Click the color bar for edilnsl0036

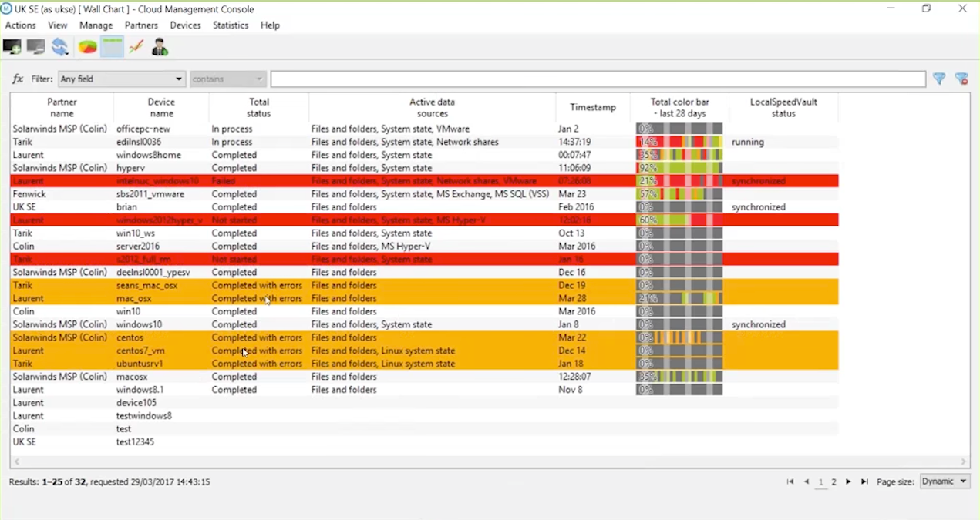[x=679, y=143]
